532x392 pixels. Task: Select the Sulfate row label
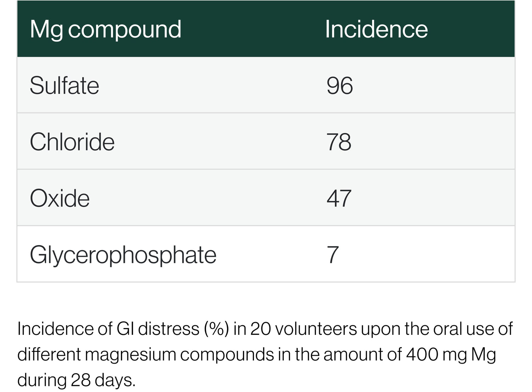pyautogui.click(x=64, y=85)
